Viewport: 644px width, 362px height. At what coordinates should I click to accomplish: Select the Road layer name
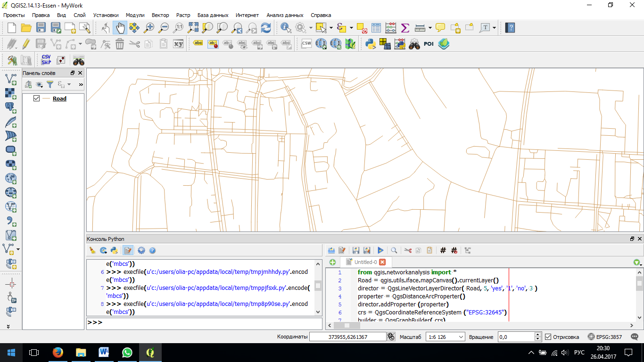[59, 99]
